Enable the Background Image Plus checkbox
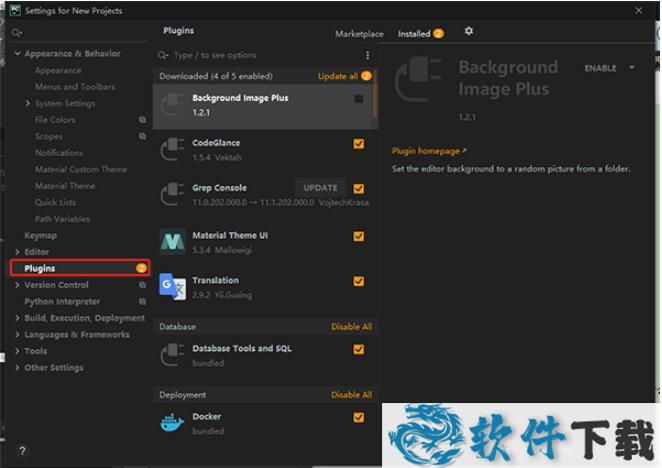The width and height of the screenshot is (662, 468). (x=358, y=99)
